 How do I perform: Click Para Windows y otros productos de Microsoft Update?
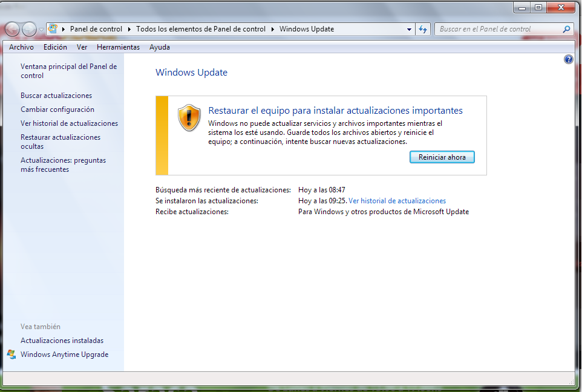click(384, 212)
